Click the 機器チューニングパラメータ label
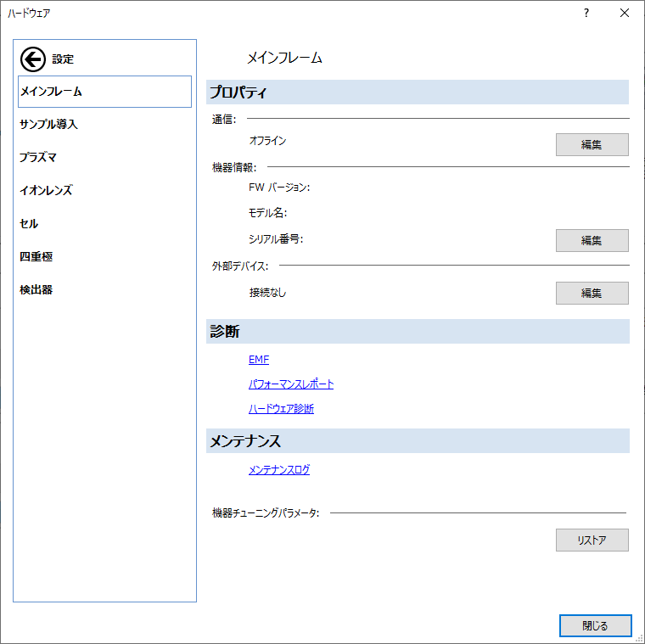Viewport: 645px width, 644px height. [x=266, y=512]
